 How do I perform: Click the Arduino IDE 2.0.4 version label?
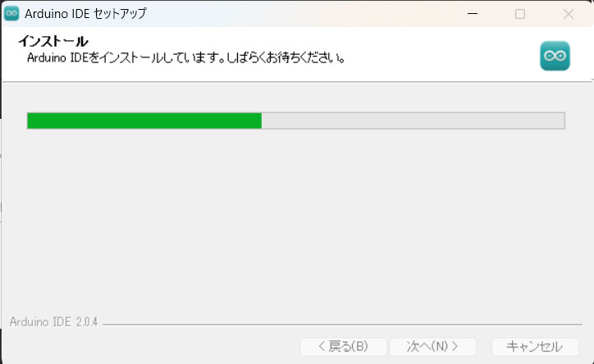click(x=53, y=322)
